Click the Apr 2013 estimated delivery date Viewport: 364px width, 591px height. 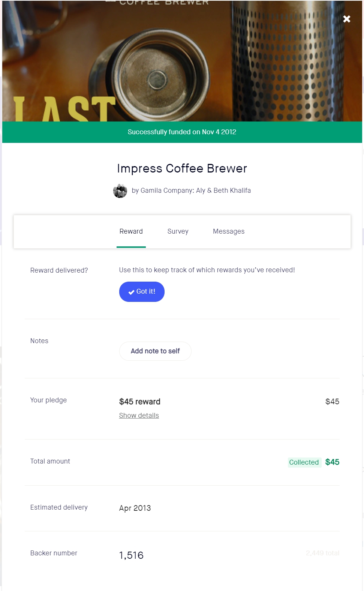pos(135,508)
